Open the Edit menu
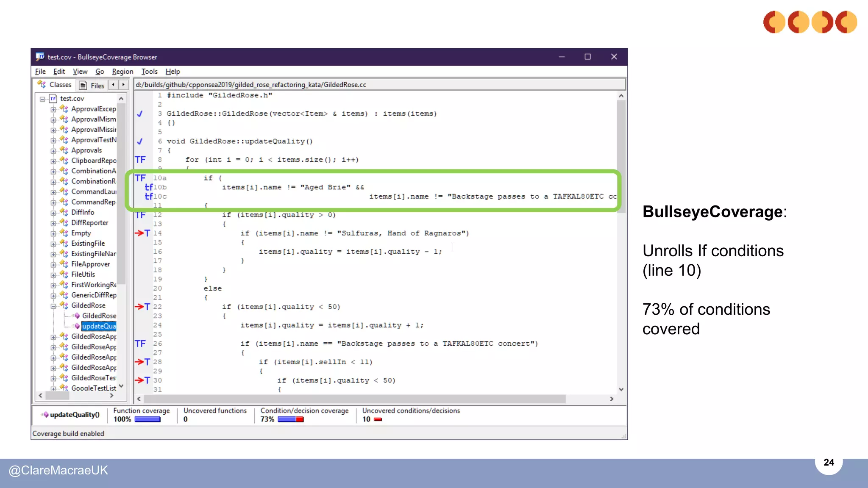868x488 pixels. pyautogui.click(x=59, y=71)
